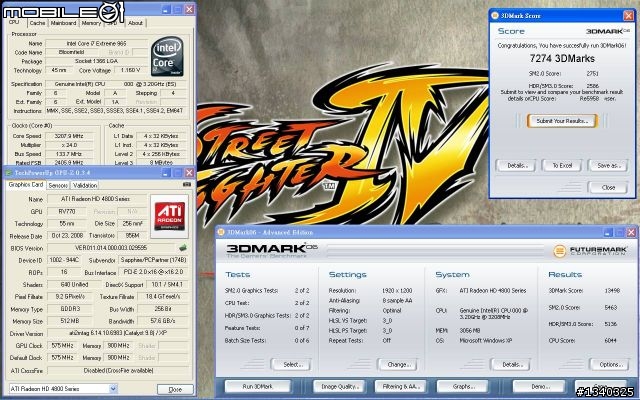Click the BIOS Version field in GPU-Z
640x400 pixels.
[x=111, y=248]
